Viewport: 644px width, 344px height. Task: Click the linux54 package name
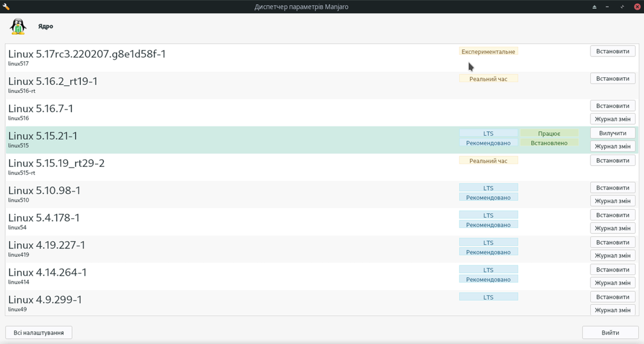point(17,227)
